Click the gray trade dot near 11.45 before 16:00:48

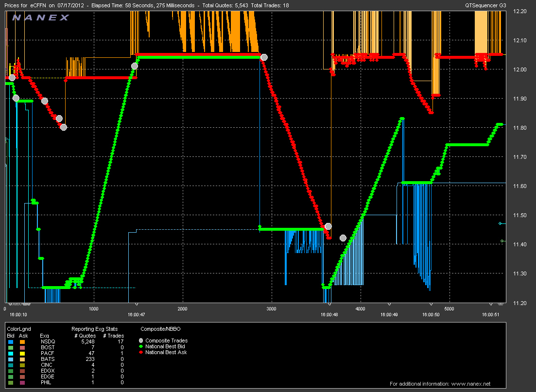coord(328,226)
